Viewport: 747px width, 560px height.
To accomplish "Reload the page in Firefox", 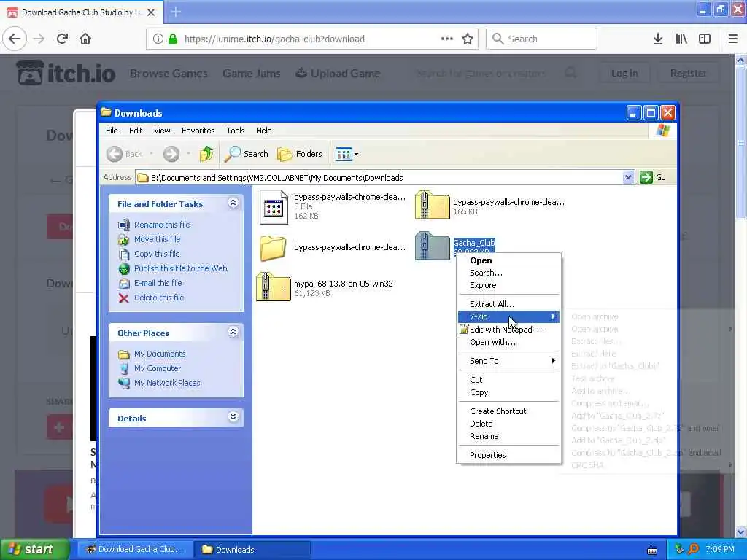I will tap(62, 39).
